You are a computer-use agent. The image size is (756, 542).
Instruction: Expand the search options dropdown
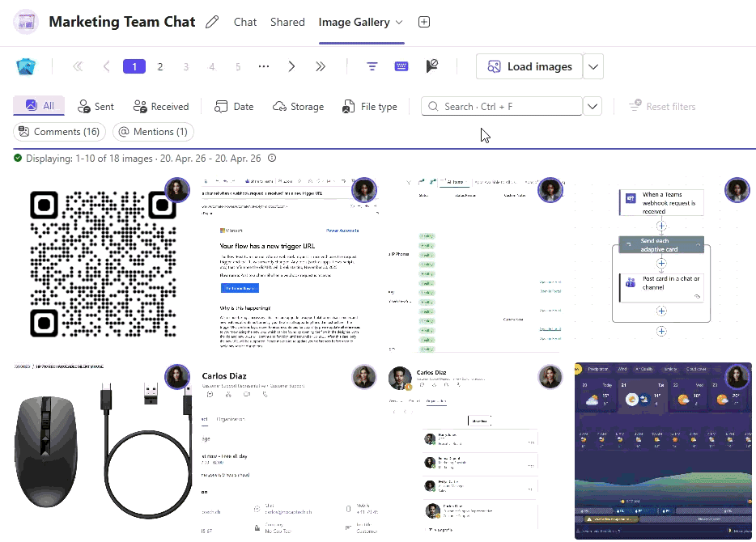[592, 107]
